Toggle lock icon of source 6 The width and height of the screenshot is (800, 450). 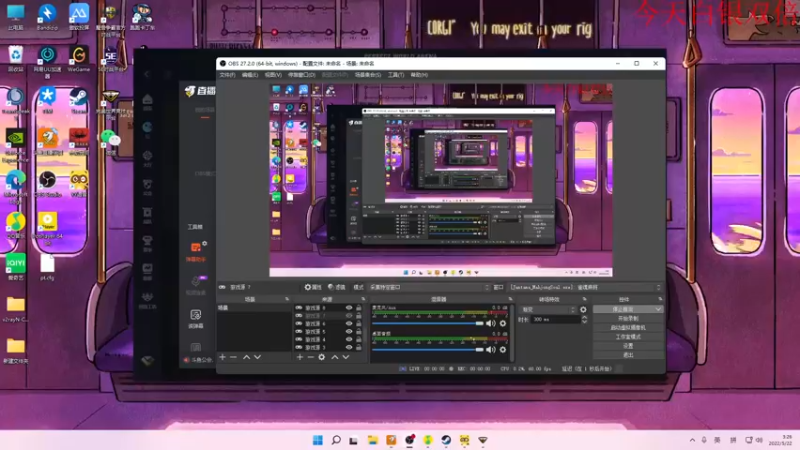point(359,323)
